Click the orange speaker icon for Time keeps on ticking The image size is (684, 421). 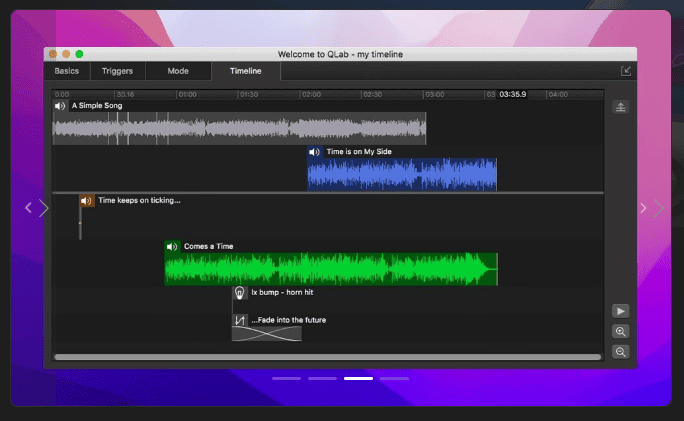[x=86, y=201]
